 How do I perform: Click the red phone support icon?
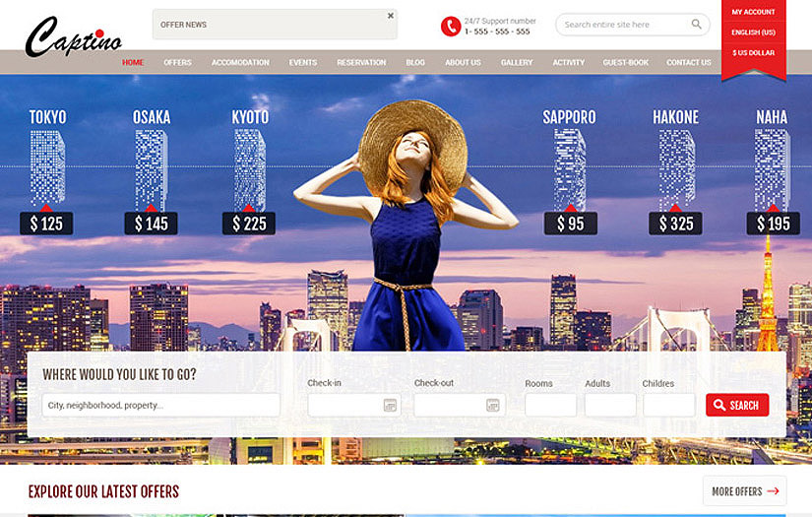tap(450, 27)
